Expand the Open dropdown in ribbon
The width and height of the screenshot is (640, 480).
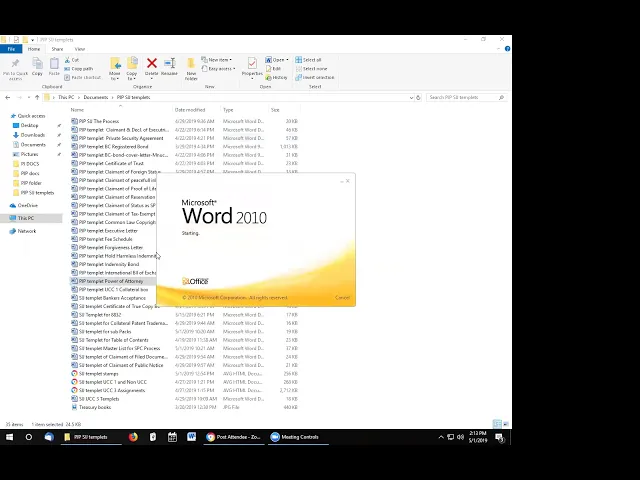coord(287,60)
